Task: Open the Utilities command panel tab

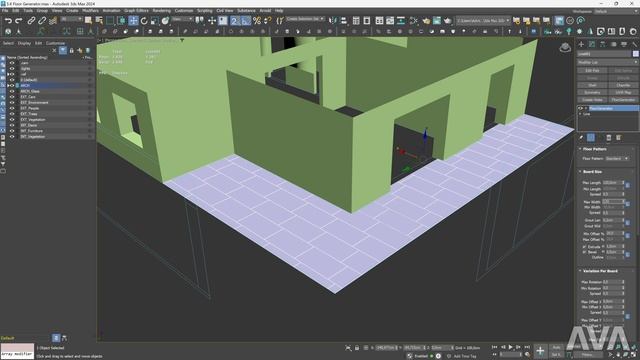Action: pyautogui.click(x=634, y=44)
